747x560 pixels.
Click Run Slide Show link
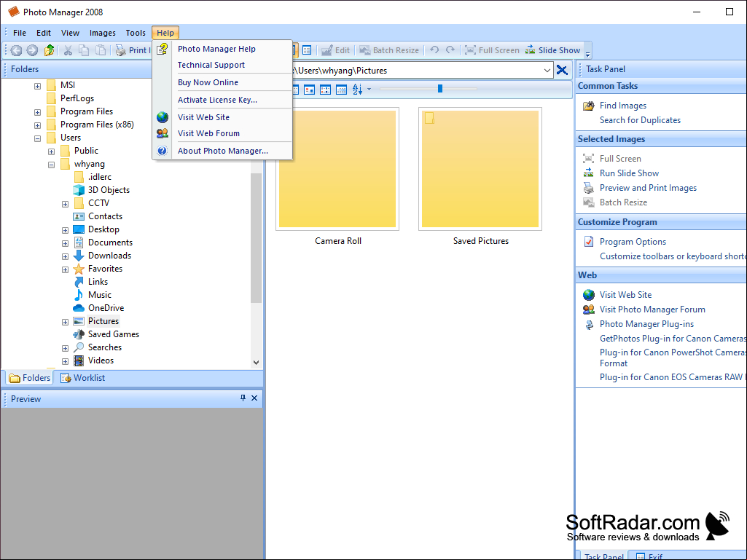[x=629, y=173]
